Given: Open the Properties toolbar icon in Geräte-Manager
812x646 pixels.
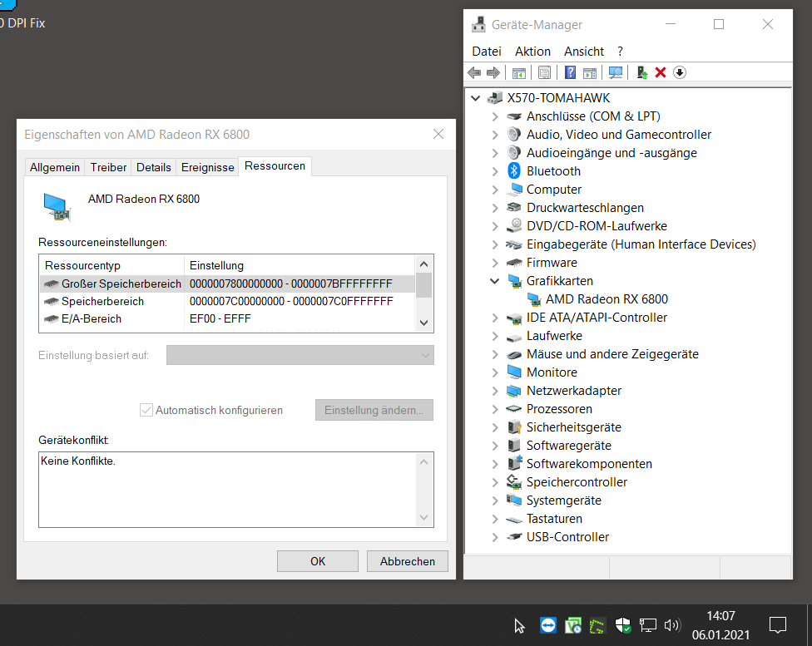Looking at the screenshot, I should (544, 72).
